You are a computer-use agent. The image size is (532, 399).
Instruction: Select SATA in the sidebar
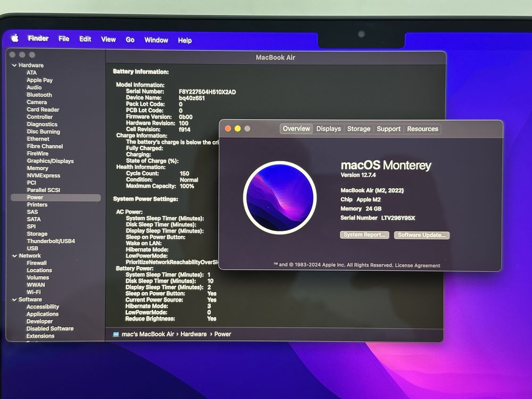point(34,219)
